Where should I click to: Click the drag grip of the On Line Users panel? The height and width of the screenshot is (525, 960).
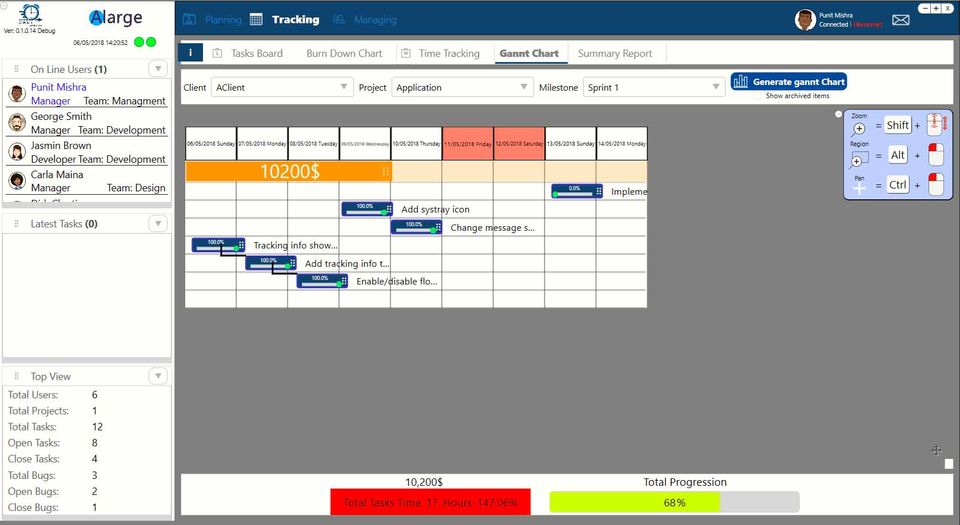17,69
